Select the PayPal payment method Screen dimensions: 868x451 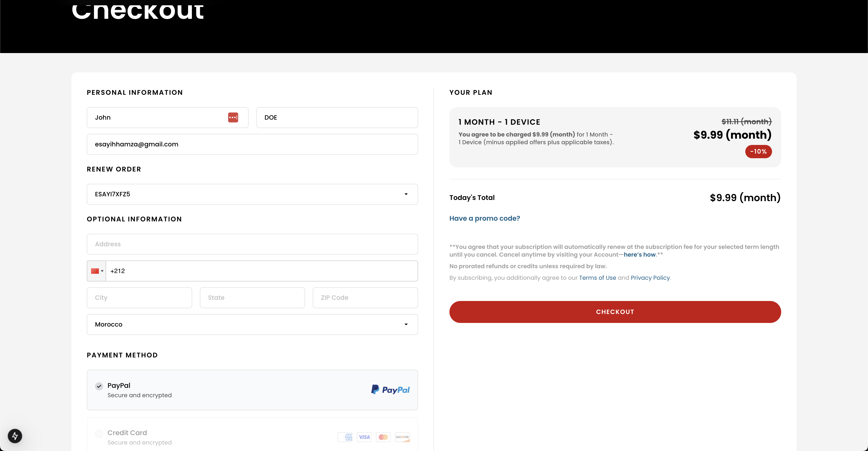[252, 390]
